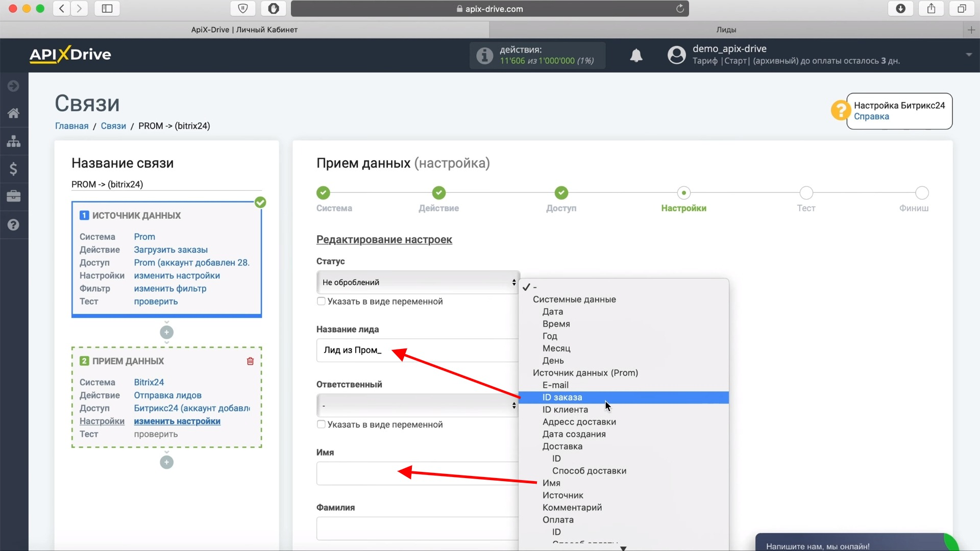Viewport: 980px width, 551px height.
Task: Choose 'Адресс доставки' variable
Action: (624, 422)
